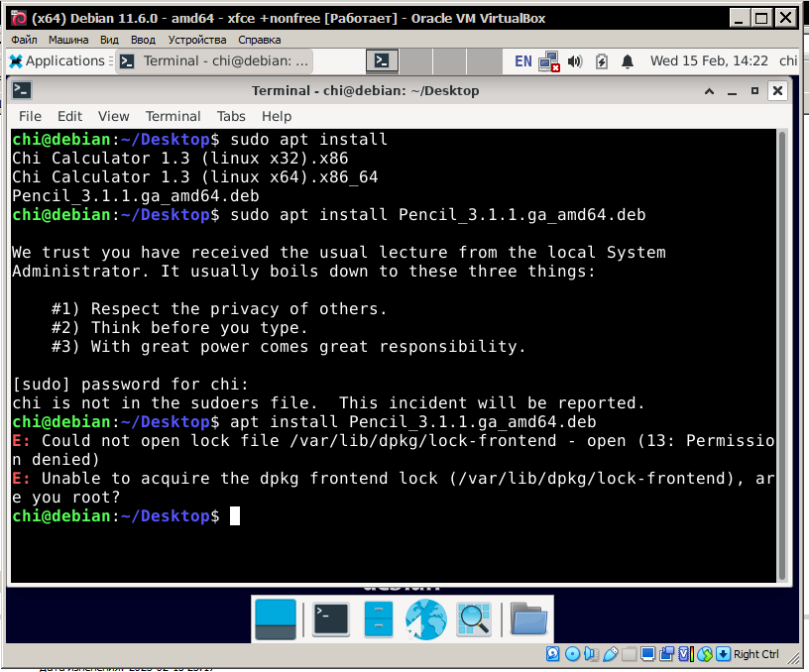809x672 pixels.
Task: Click the VirtualBox recording status icon
Action: pos(666,654)
